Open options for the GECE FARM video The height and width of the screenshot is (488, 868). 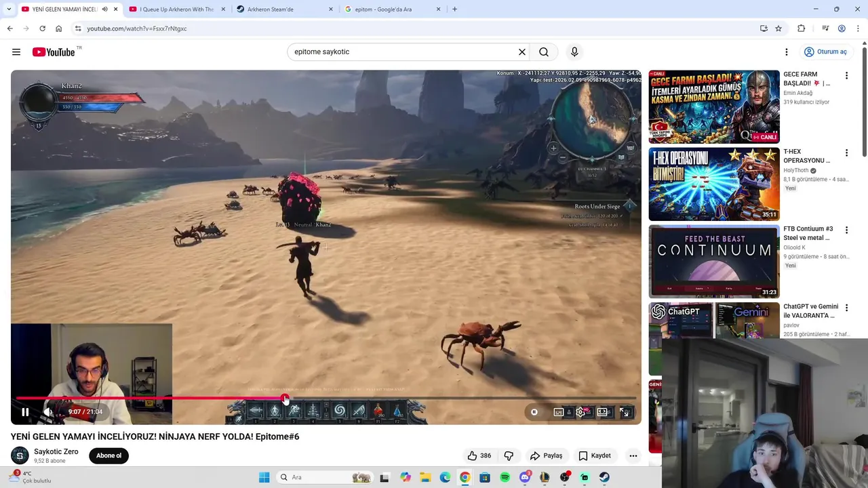[x=846, y=75]
